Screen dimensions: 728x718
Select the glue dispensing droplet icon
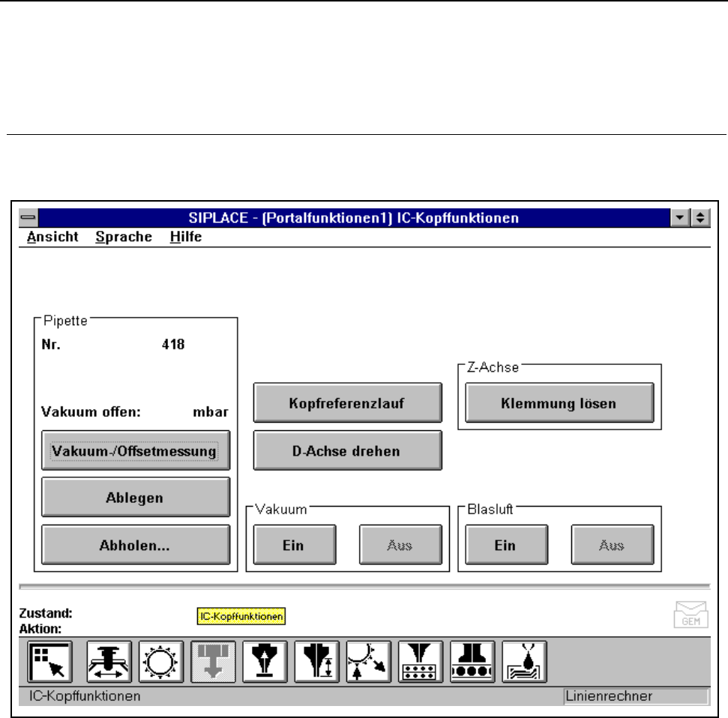click(525, 662)
